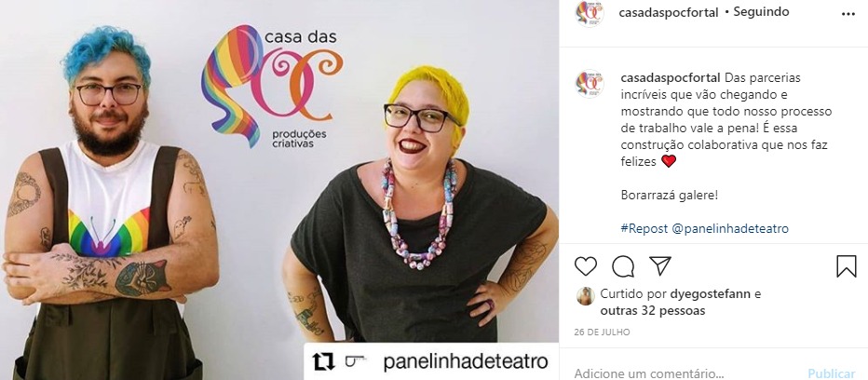Open the three-dot more options menu
This screenshot has width=868, height=380.
(848, 14)
